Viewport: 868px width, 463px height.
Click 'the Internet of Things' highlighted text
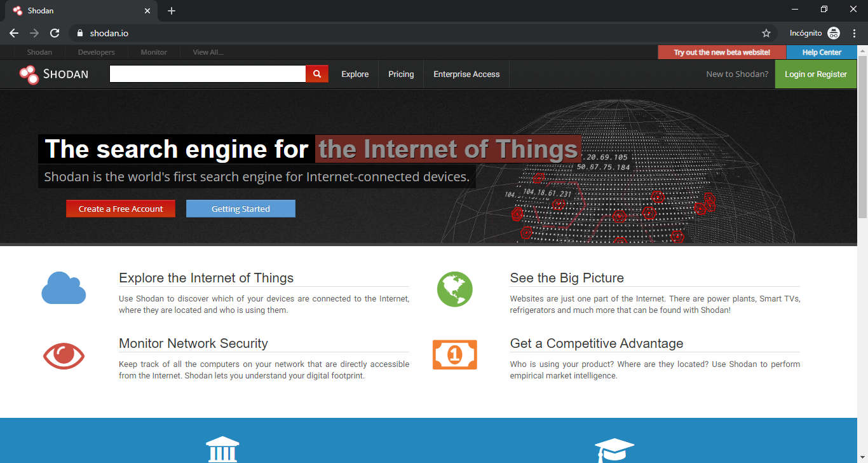(448, 149)
